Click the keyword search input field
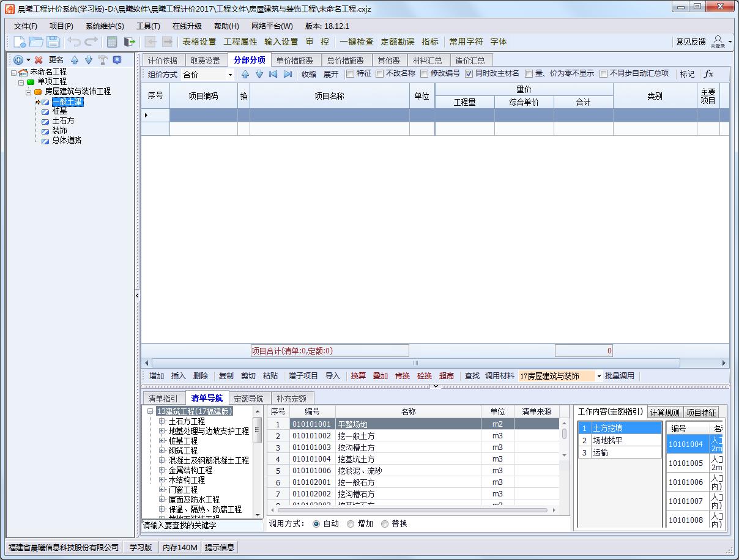 [x=201, y=525]
